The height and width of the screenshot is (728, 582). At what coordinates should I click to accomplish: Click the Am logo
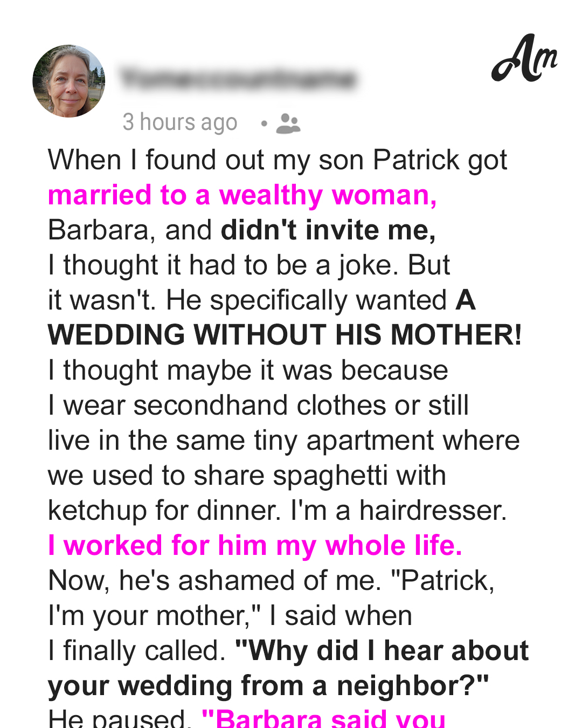click(x=524, y=58)
